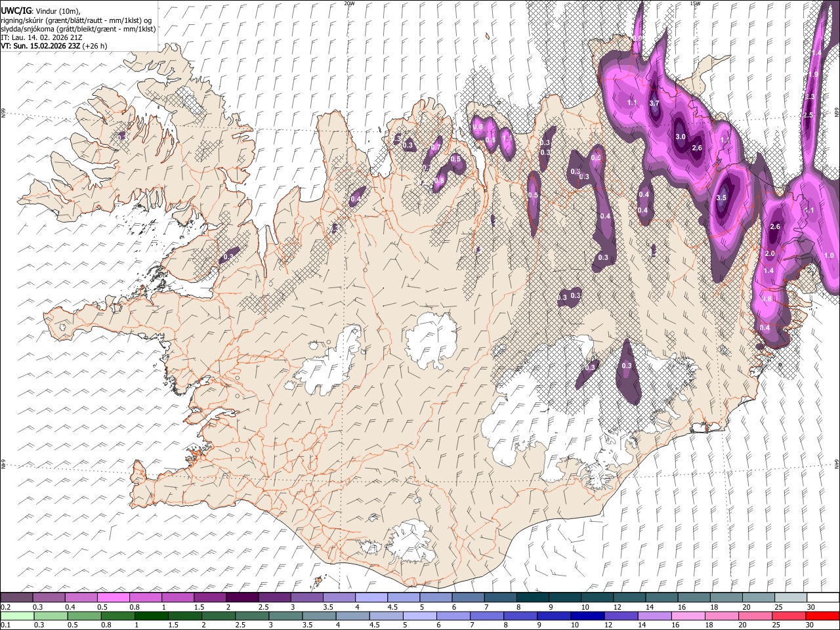Click the 3.0 snowfall value on the map
This screenshot has width=840, height=630.
point(681,137)
